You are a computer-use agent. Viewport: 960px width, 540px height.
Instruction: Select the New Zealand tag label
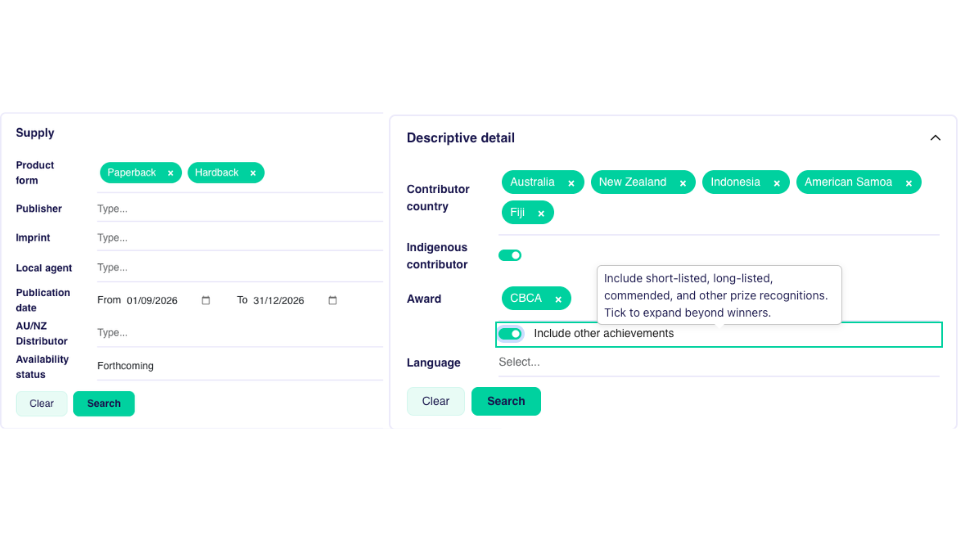(632, 182)
